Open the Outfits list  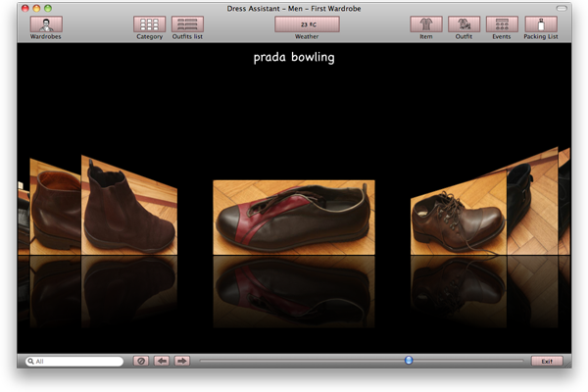187,24
